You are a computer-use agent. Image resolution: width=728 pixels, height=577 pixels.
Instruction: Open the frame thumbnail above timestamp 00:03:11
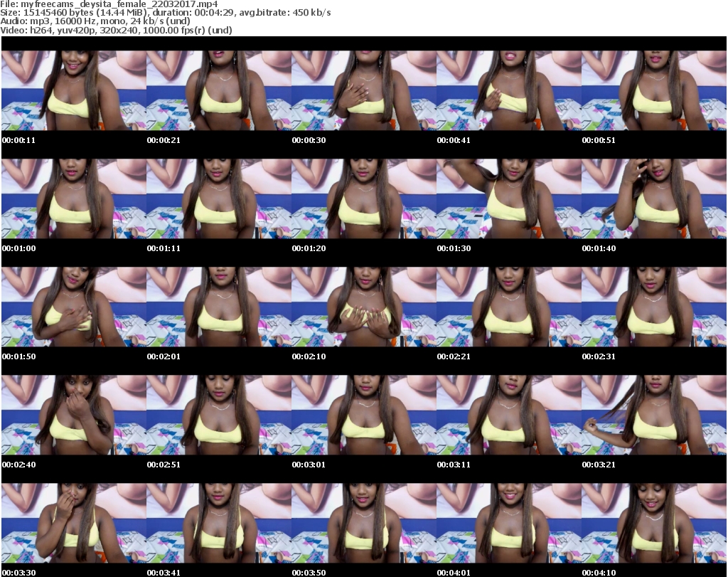509,415
